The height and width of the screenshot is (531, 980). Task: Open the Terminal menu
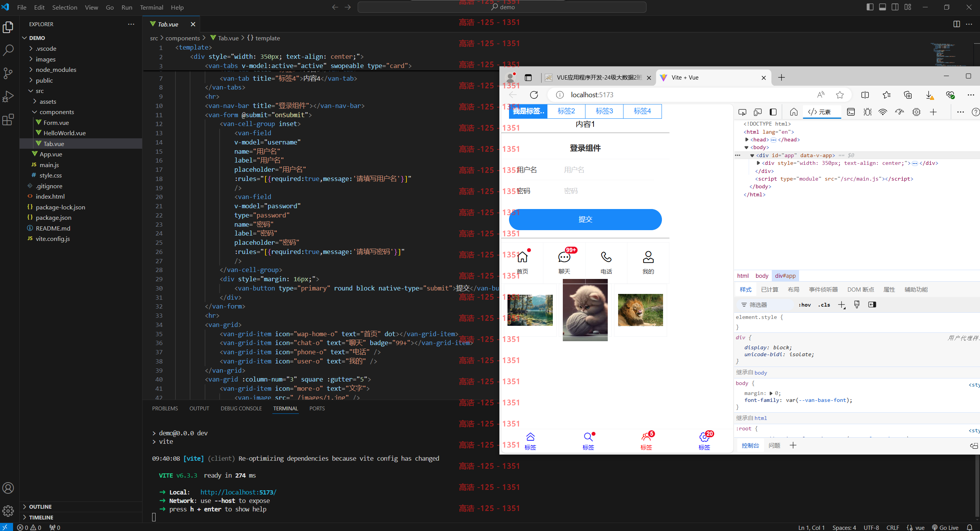[x=151, y=7]
